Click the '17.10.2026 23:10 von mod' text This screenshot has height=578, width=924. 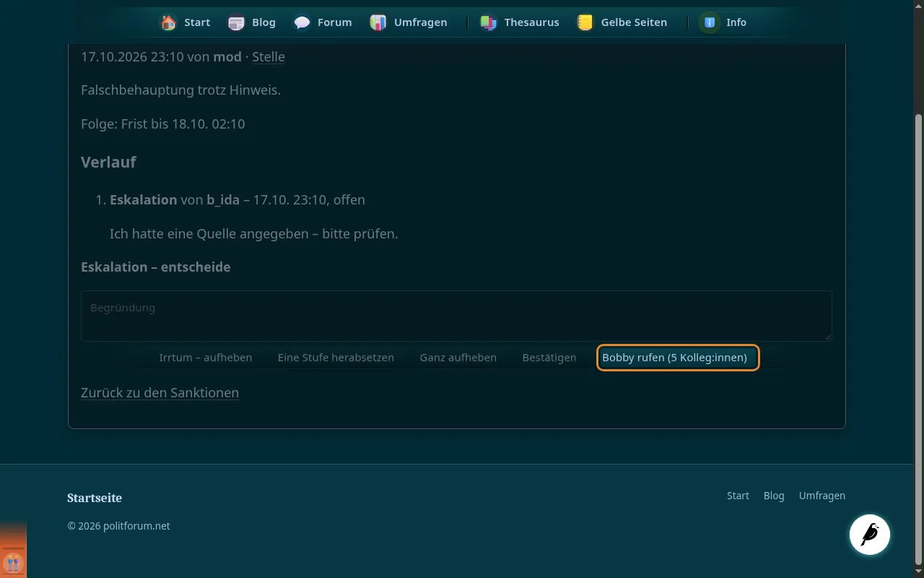[161, 57]
